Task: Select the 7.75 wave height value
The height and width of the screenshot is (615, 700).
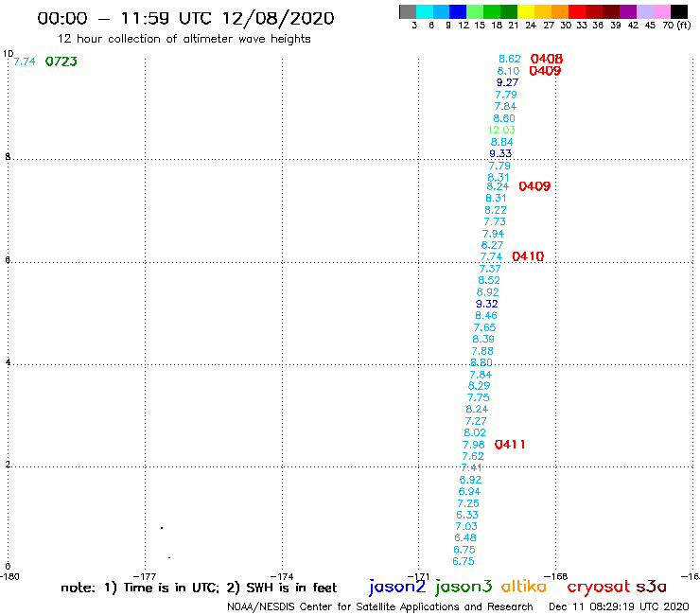Action: [478, 397]
